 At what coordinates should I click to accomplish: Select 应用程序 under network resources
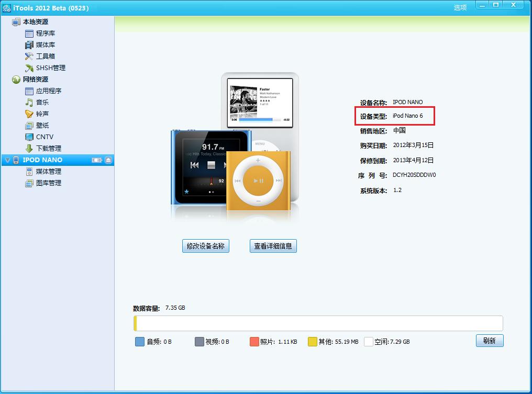click(x=49, y=91)
